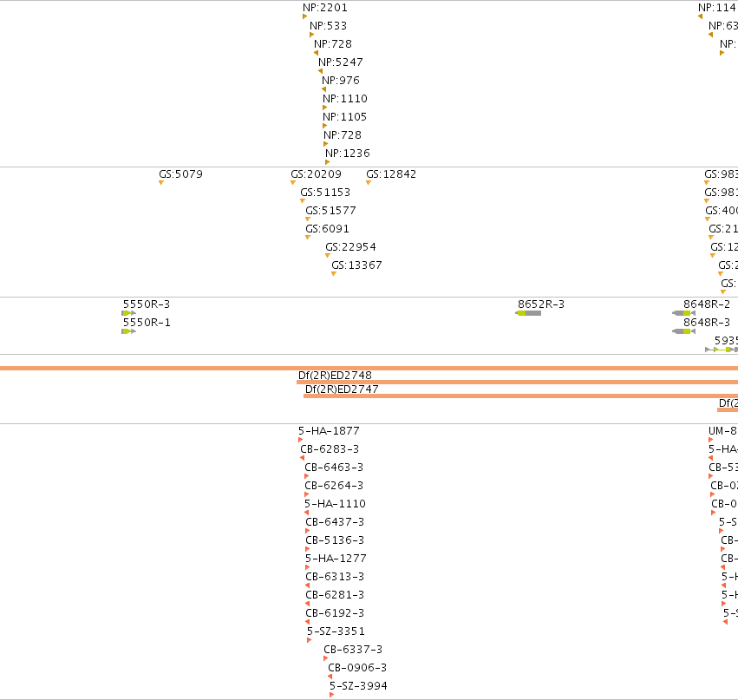Click the GS:12842 insertion triangle marker

point(369,183)
